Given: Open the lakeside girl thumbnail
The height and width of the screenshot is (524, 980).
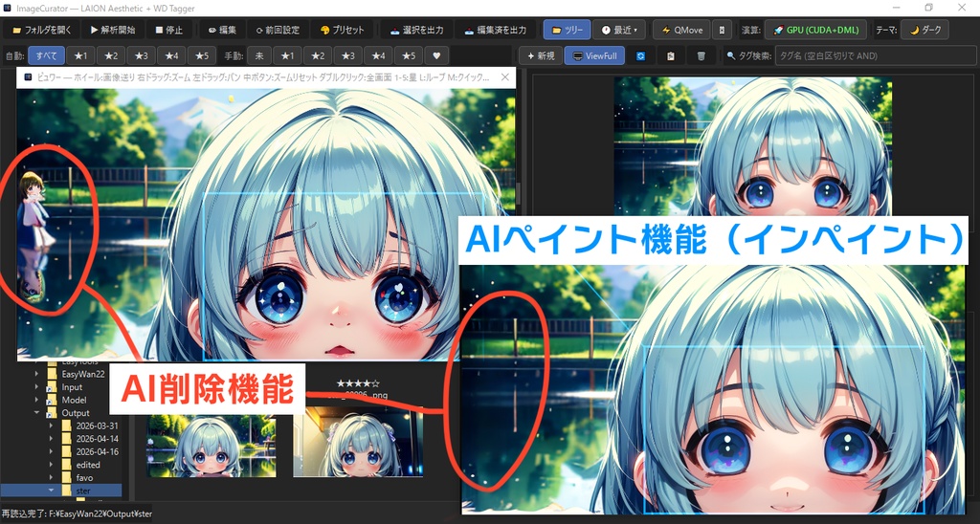Looking at the screenshot, I should pos(212,445).
